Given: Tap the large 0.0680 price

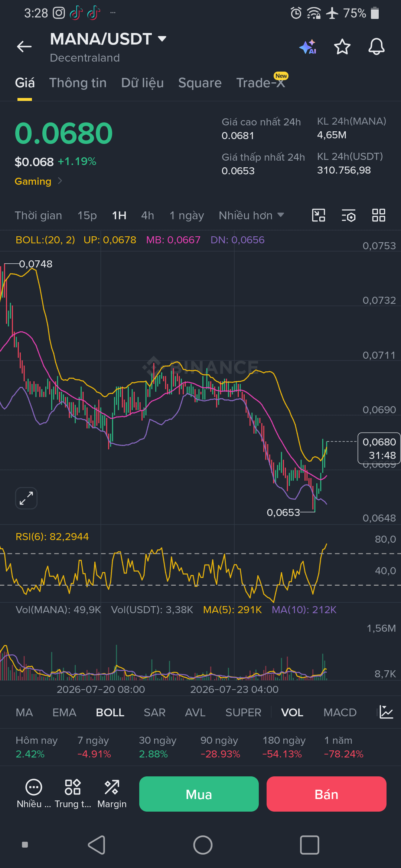Looking at the screenshot, I should tap(63, 134).
